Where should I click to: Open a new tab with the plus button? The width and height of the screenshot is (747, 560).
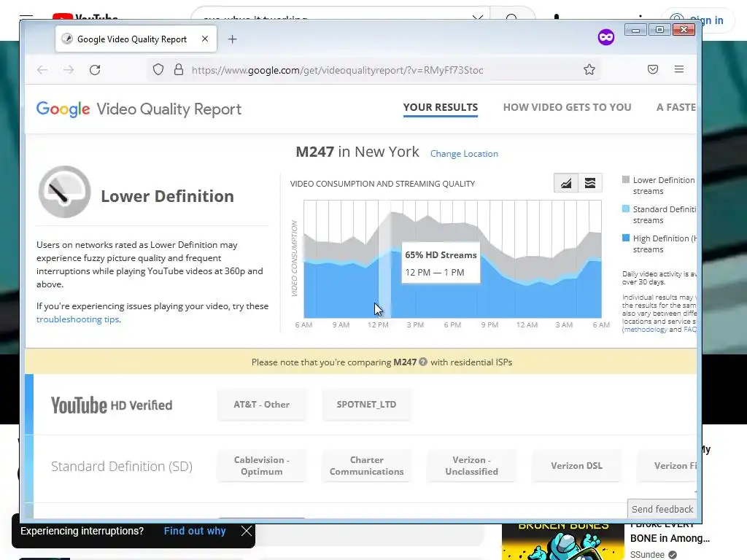233,39
